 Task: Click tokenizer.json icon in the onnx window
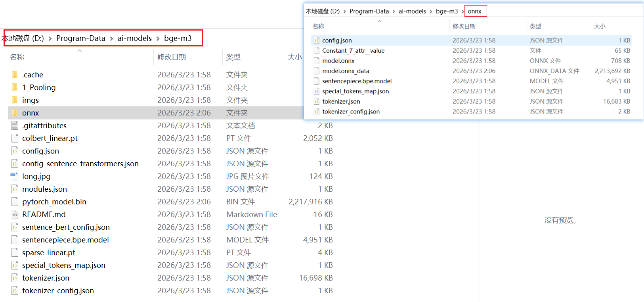(x=316, y=101)
